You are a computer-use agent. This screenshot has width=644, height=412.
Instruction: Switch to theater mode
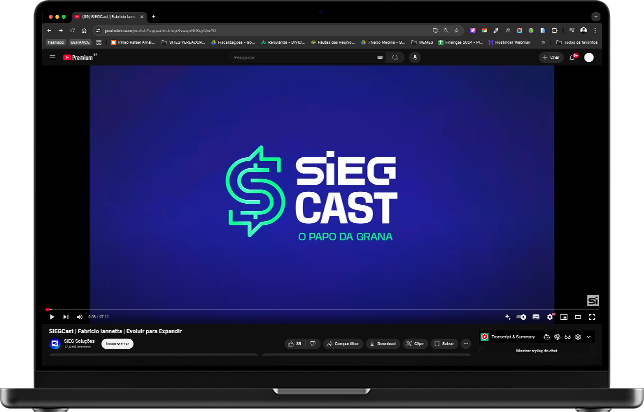[x=578, y=317]
